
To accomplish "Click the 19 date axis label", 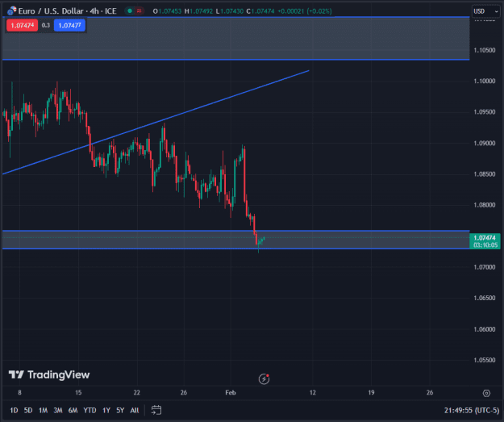I will (371, 392).
